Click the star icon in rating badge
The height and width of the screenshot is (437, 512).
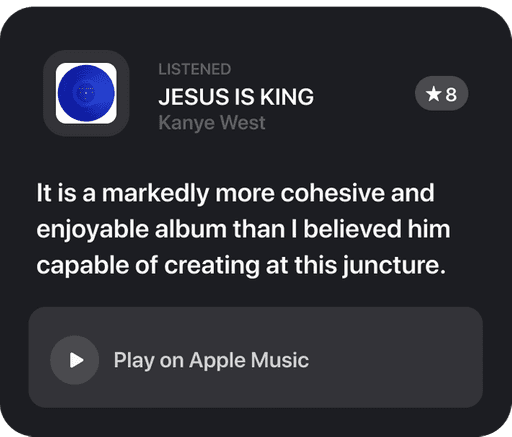433,94
